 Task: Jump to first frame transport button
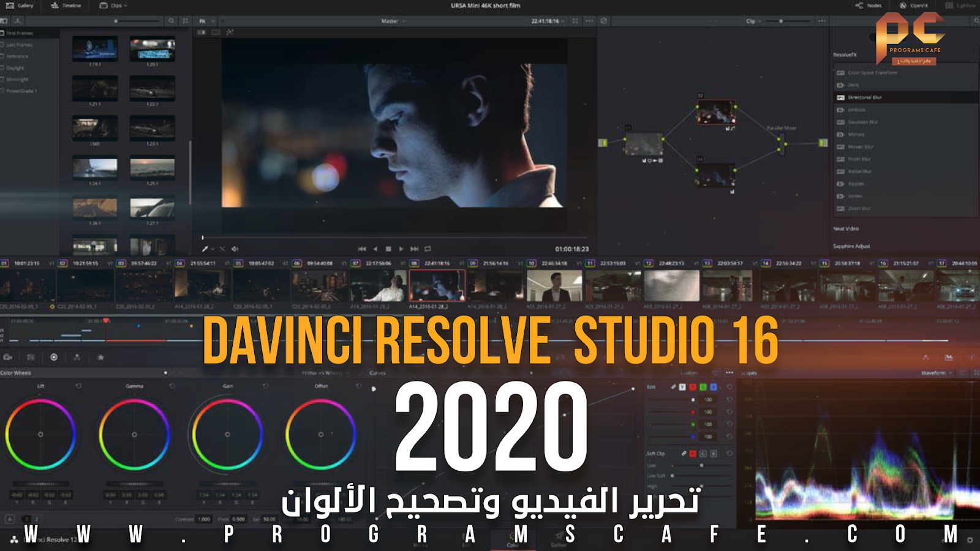pos(362,249)
